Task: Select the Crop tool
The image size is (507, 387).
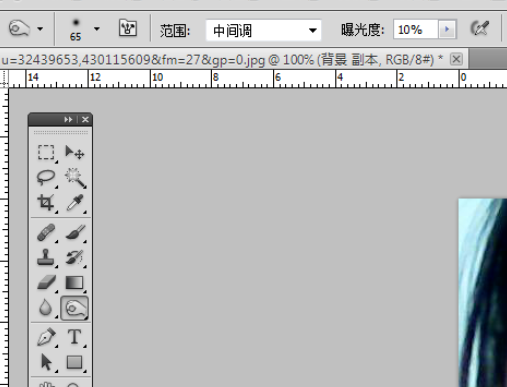Action: [46, 202]
